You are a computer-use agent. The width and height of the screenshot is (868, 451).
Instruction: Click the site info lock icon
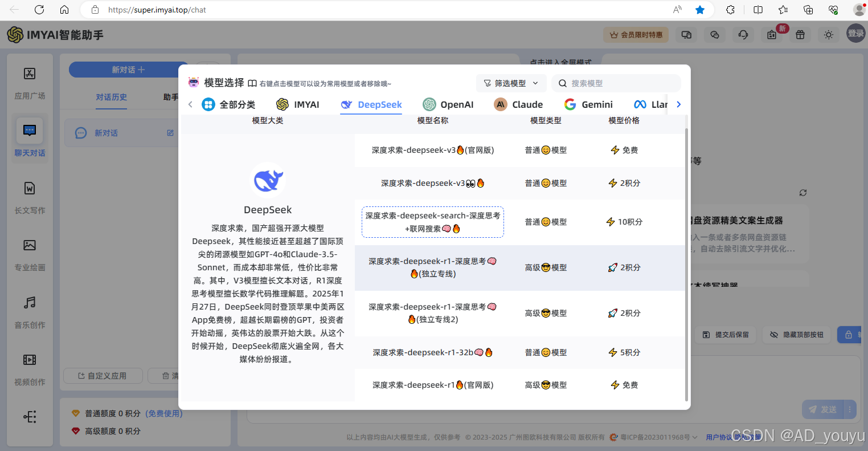(x=95, y=10)
